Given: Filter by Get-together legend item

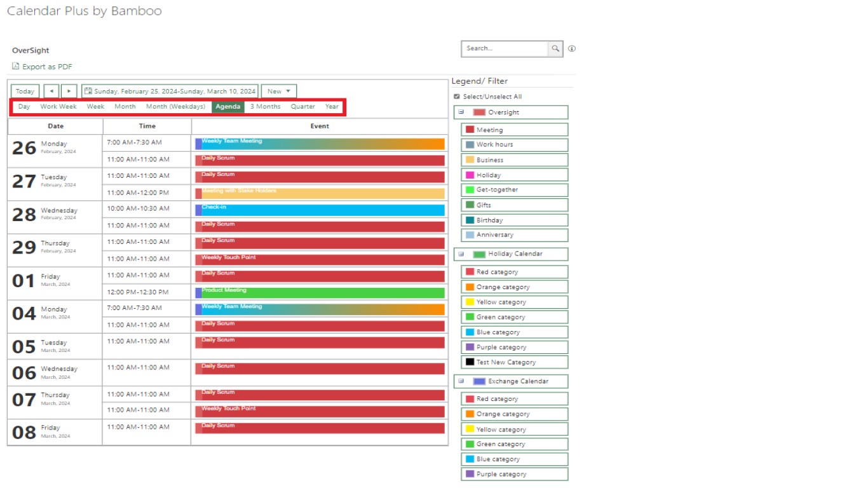Looking at the screenshot, I should pyautogui.click(x=515, y=189).
